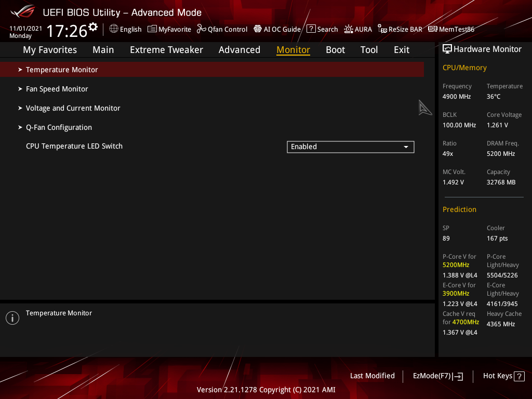Click the ROG logo in the header
This screenshot has height=399, width=532.
[x=23, y=11]
